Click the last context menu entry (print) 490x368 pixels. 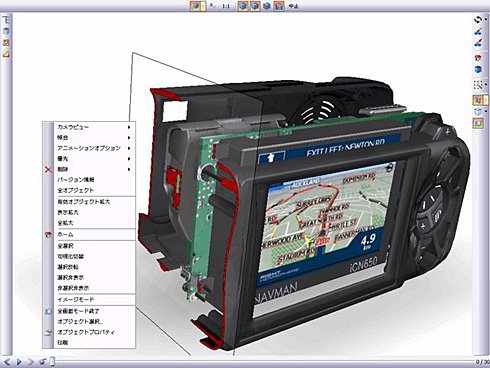click(89, 342)
